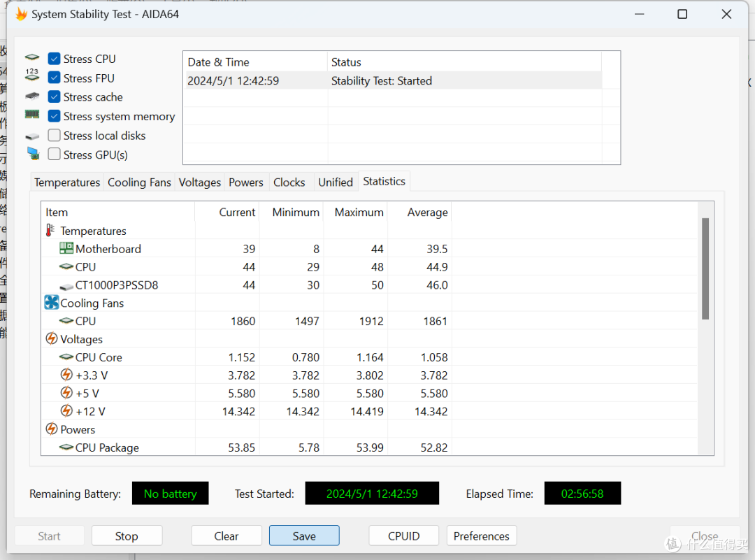Image resolution: width=755 pixels, height=560 pixels.
Task: Enable Stress local disks checkbox
Action: (x=54, y=136)
